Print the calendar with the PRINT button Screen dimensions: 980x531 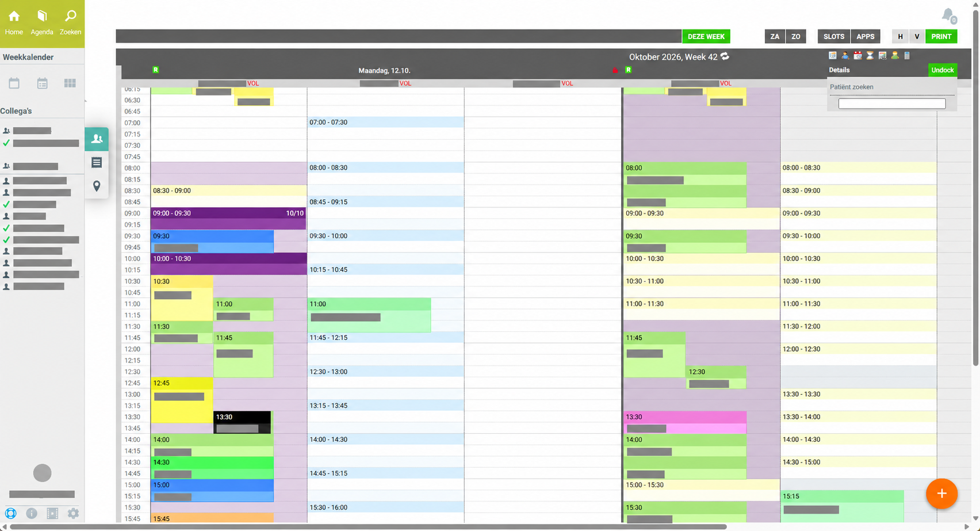pyautogui.click(x=941, y=36)
